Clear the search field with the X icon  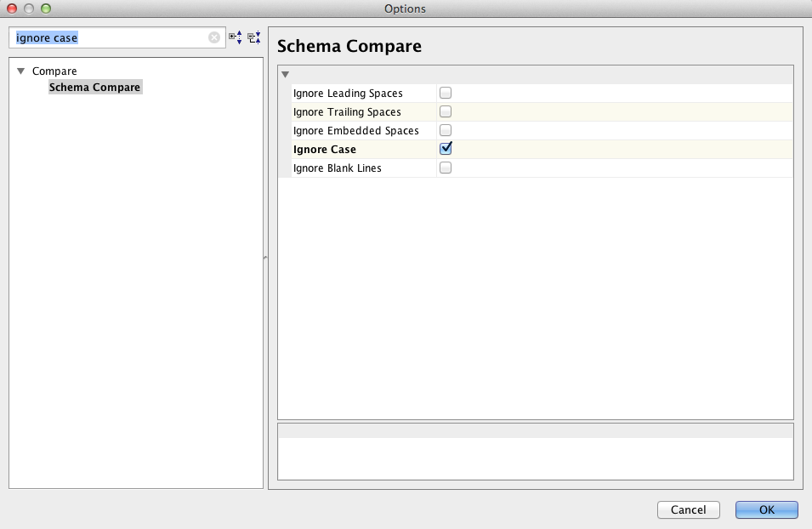pos(214,37)
